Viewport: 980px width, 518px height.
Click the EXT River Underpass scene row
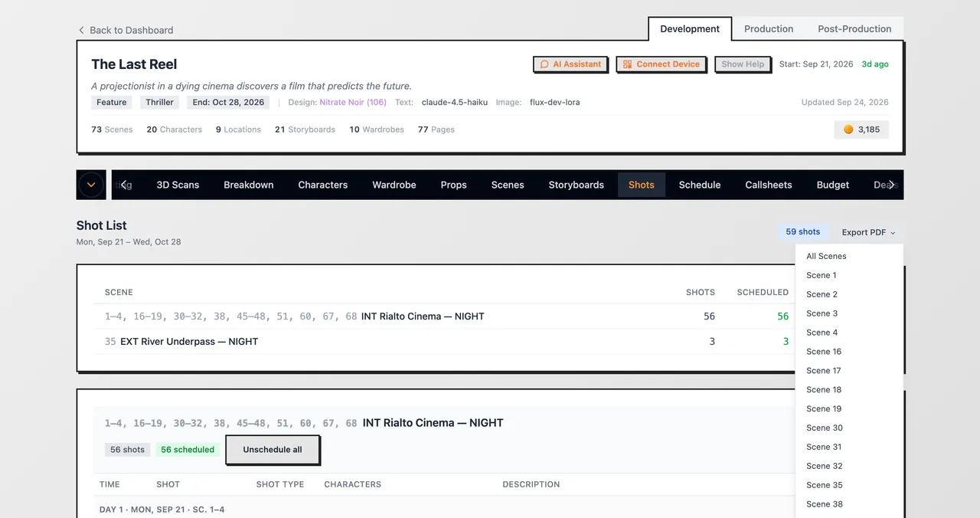pos(446,342)
